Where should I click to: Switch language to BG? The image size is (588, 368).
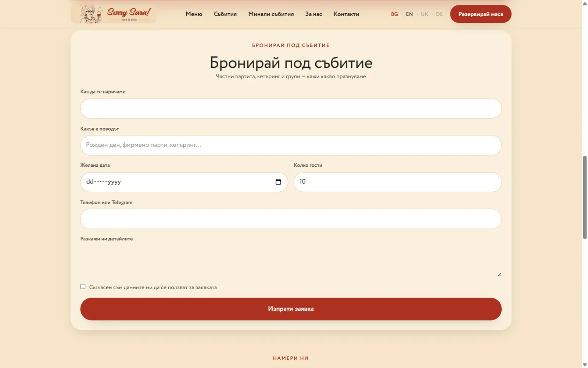click(394, 14)
